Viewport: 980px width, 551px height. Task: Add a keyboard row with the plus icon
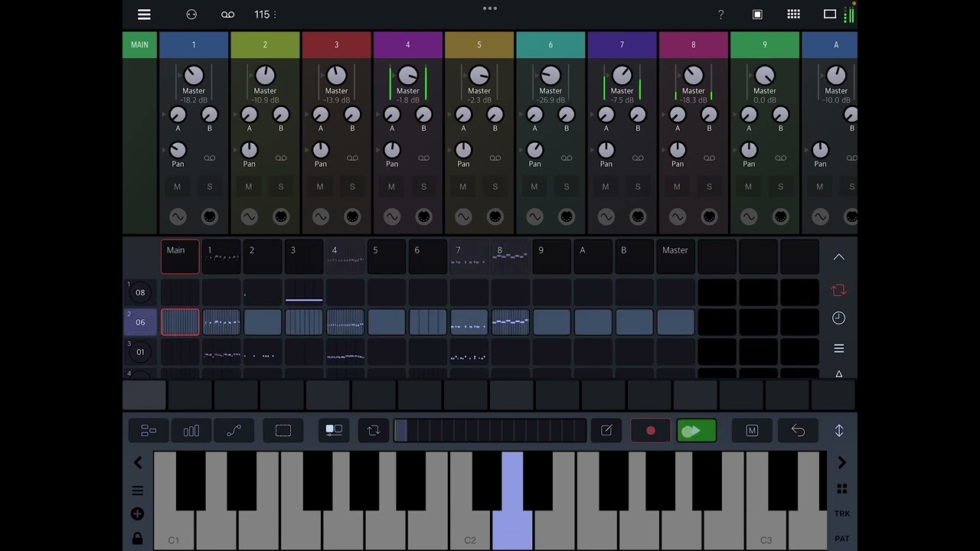coord(138,514)
